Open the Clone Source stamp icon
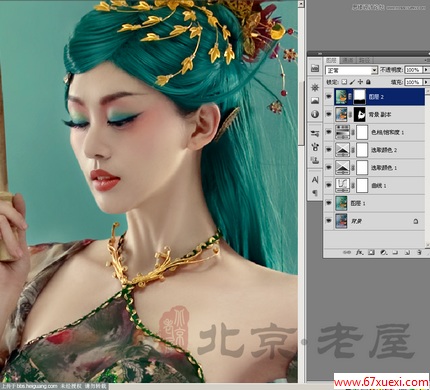 click(315, 160)
